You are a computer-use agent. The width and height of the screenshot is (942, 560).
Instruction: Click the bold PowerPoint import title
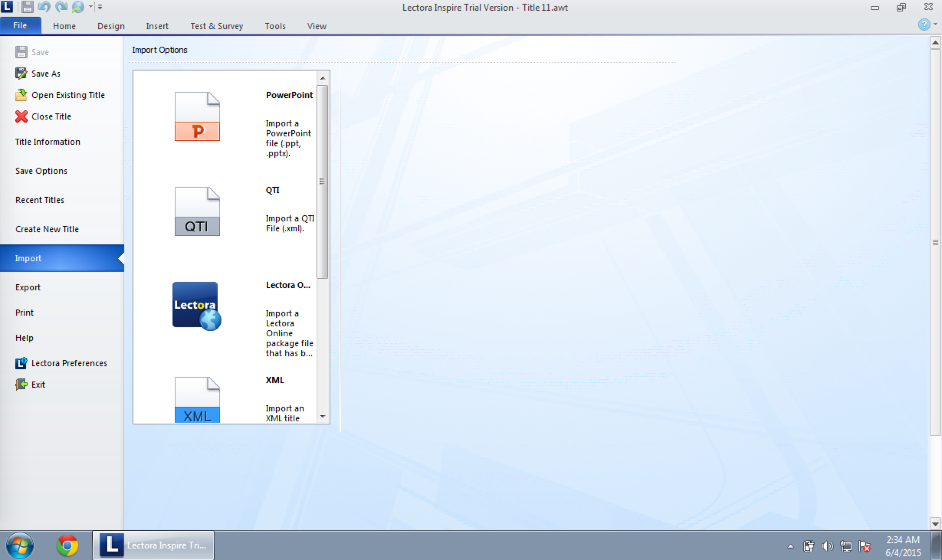(x=289, y=95)
